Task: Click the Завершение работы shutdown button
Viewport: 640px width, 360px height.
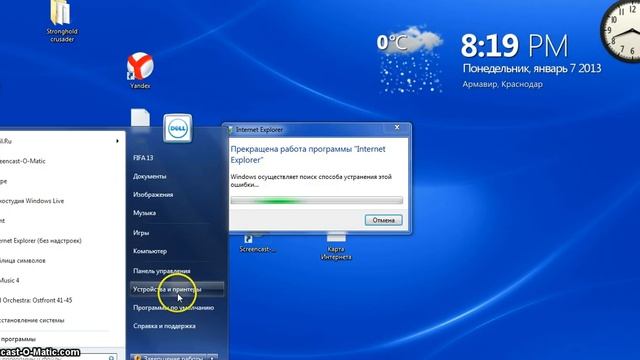Action: point(169,357)
